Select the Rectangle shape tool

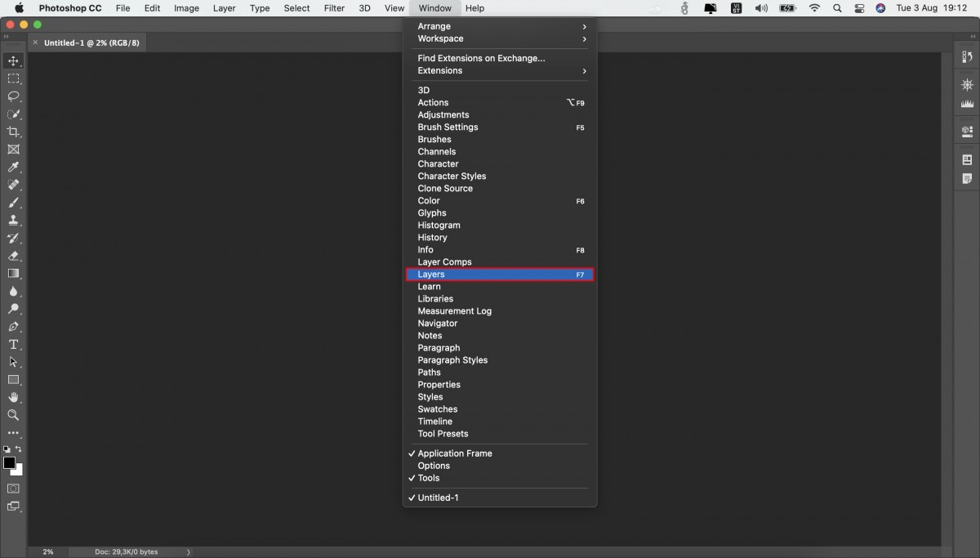tap(13, 380)
